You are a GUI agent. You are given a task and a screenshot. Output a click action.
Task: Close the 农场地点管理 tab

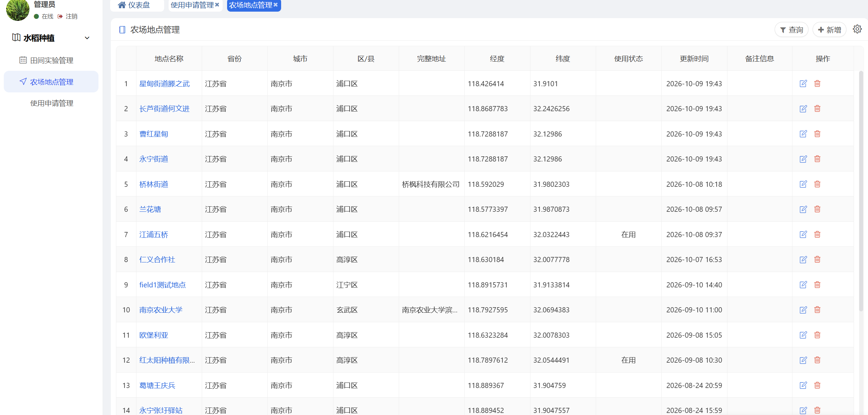click(275, 5)
